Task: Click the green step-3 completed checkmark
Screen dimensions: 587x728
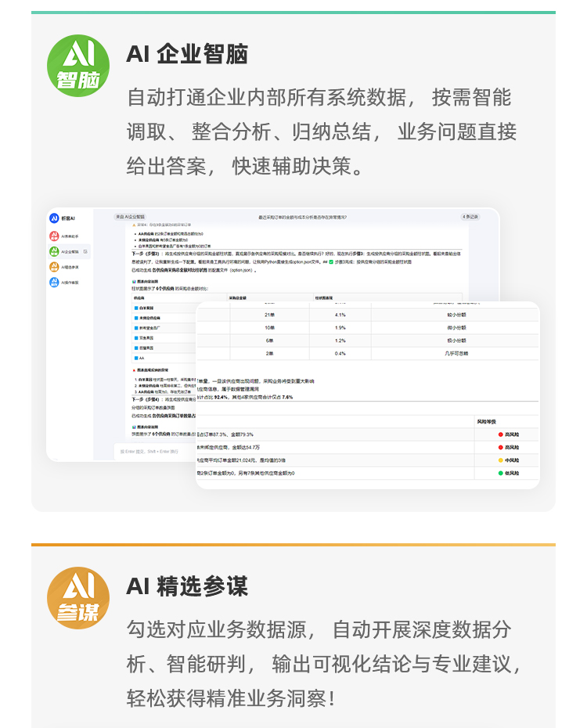Action: click(x=331, y=262)
